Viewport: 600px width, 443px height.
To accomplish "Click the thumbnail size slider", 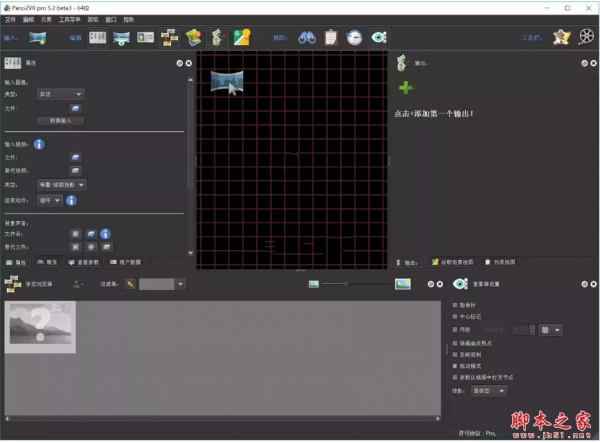I will (x=356, y=284).
